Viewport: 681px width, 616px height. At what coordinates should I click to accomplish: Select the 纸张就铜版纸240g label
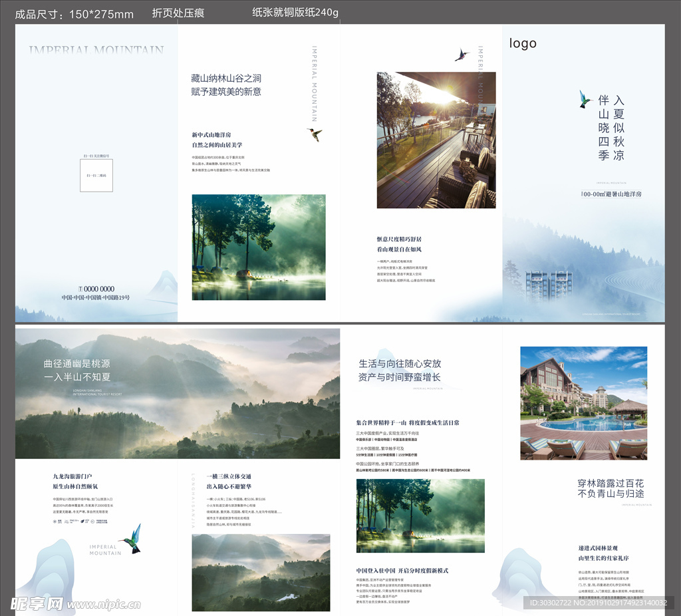[x=295, y=13]
